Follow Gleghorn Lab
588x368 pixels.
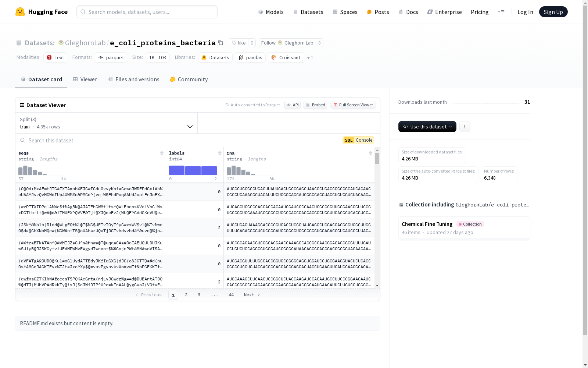click(287, 43)
